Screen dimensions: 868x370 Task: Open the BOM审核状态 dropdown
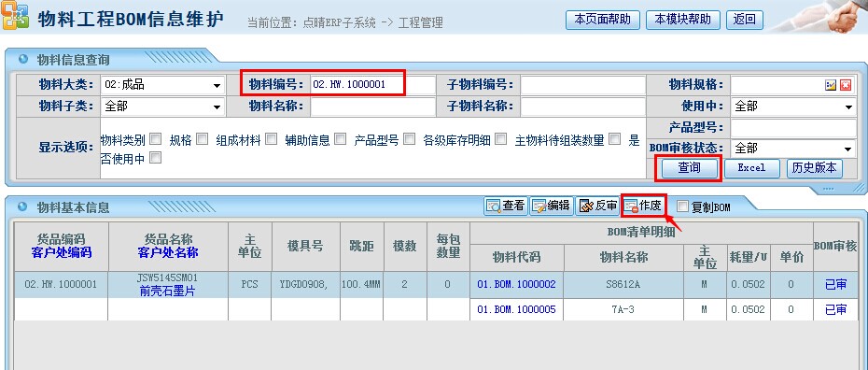[792, 149]
